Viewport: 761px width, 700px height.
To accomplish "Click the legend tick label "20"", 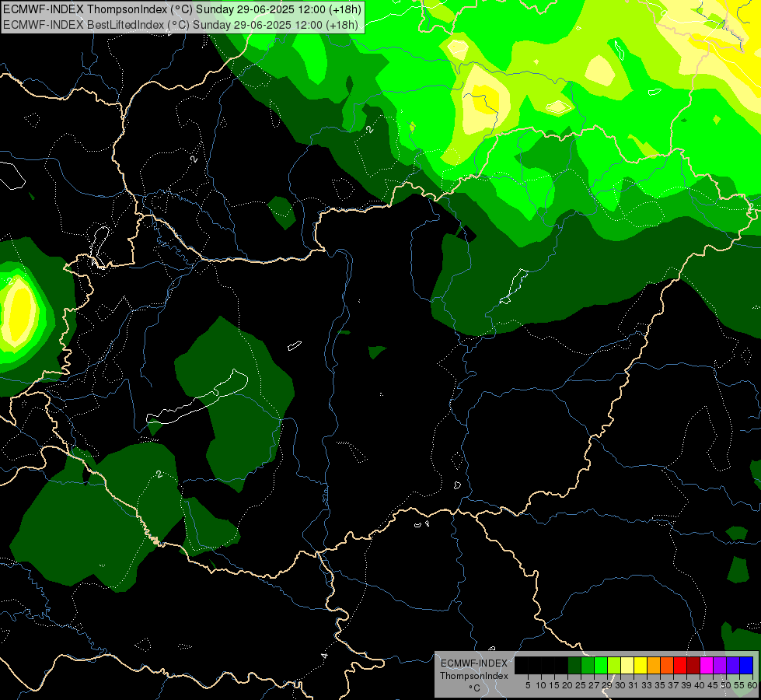I will [567, 685].
